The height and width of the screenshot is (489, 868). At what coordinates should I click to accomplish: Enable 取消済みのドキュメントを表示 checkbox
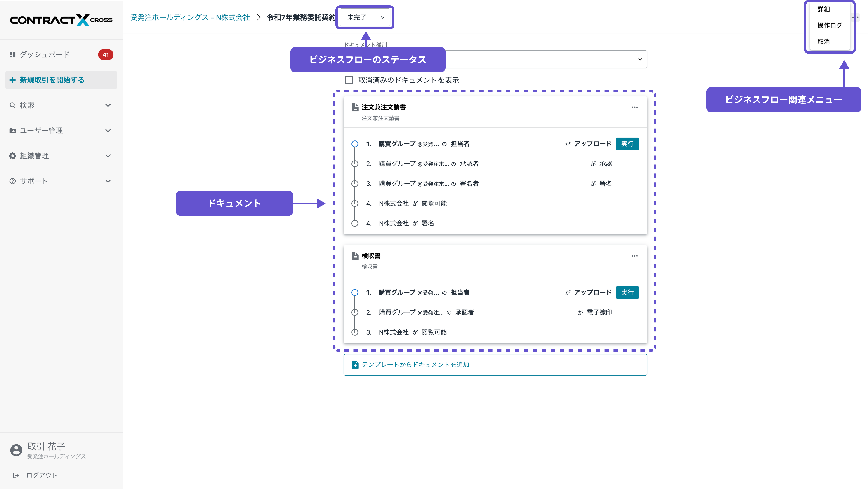click(349, 80)
